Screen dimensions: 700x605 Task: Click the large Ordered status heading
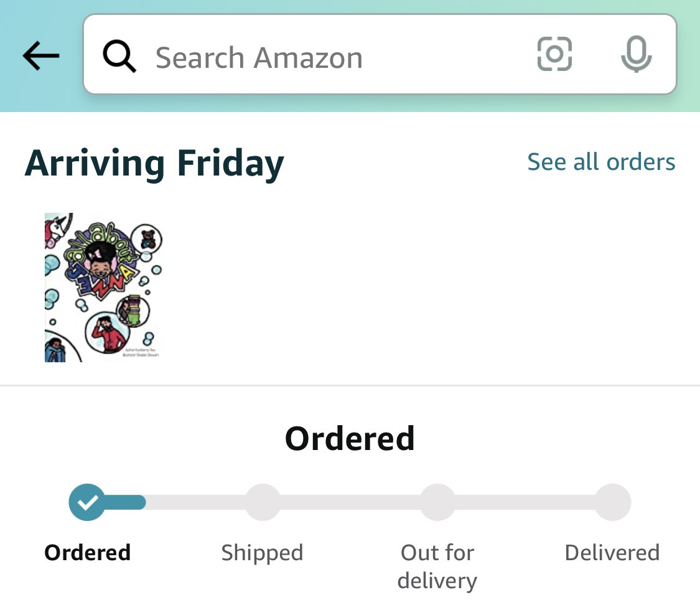tap(350, 438)
